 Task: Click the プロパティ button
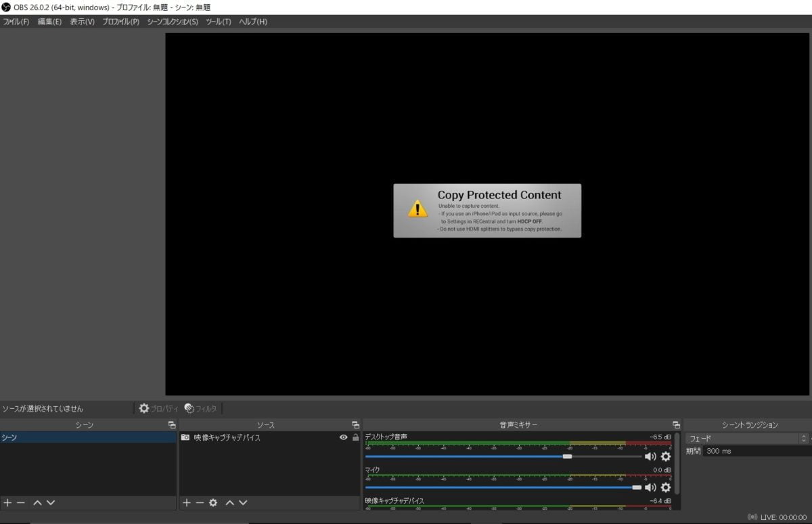click(158, 408)
